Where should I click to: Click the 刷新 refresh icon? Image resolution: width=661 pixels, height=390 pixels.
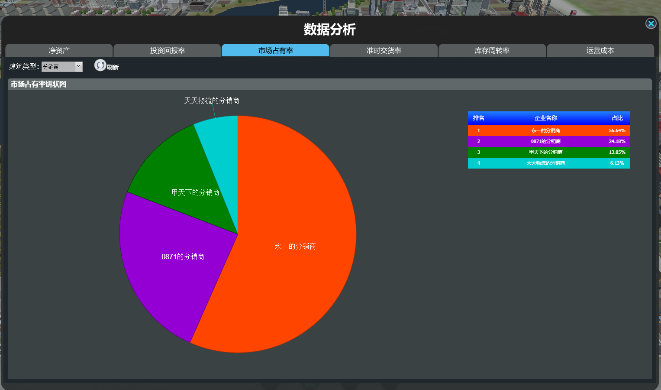[100, 65]
